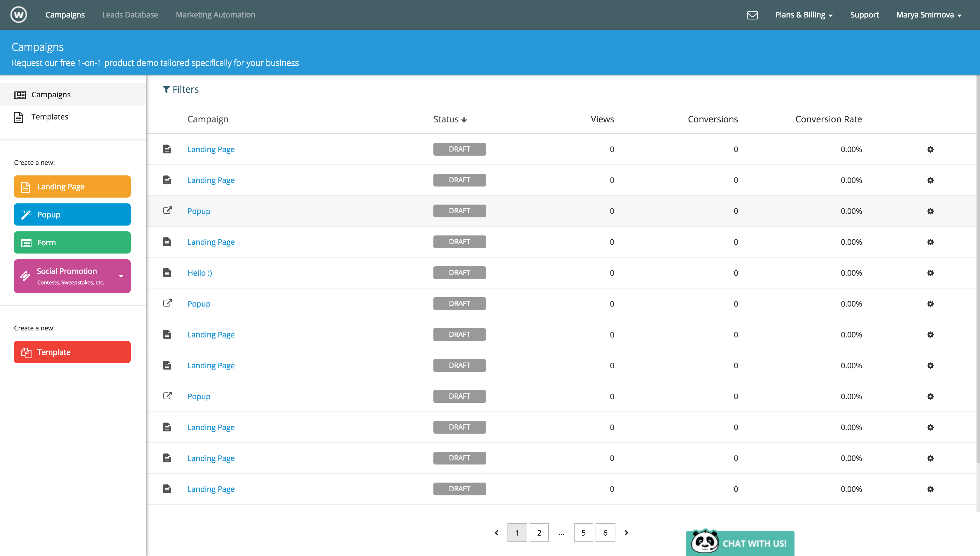980x556 pixels.
Task: Click popup icon beside third Popup campaign
Action: [x=167, y=396]
